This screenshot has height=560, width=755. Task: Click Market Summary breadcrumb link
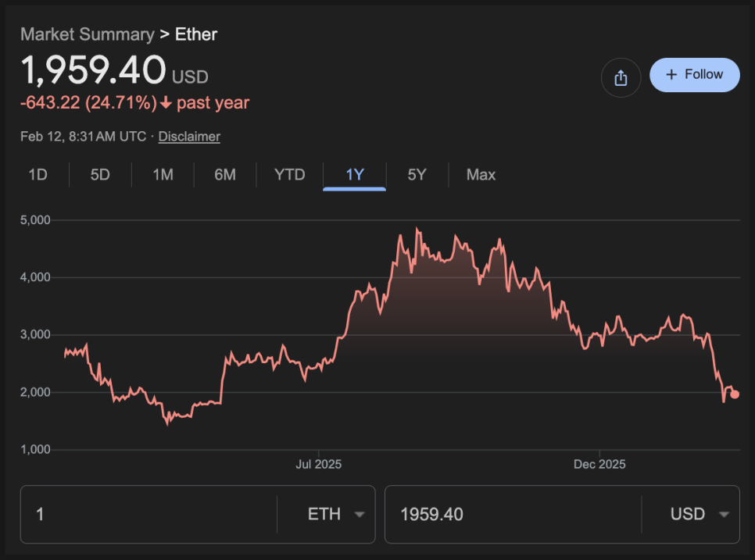click(x=87, y=34)
